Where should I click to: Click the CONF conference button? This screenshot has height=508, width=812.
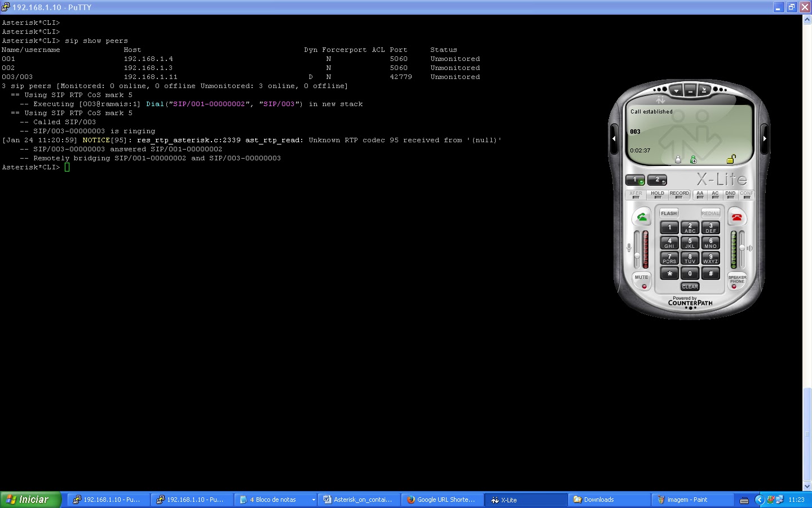[x=746, y=194]
